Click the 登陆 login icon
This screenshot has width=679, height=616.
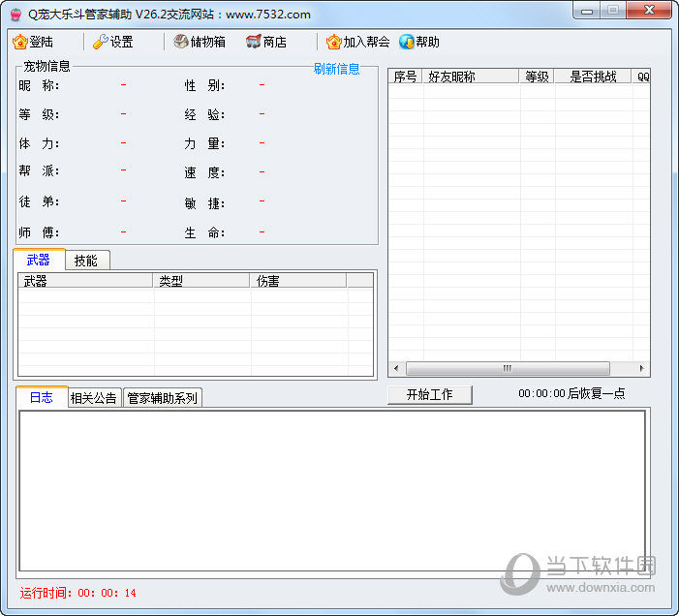[x=20, y=42]
